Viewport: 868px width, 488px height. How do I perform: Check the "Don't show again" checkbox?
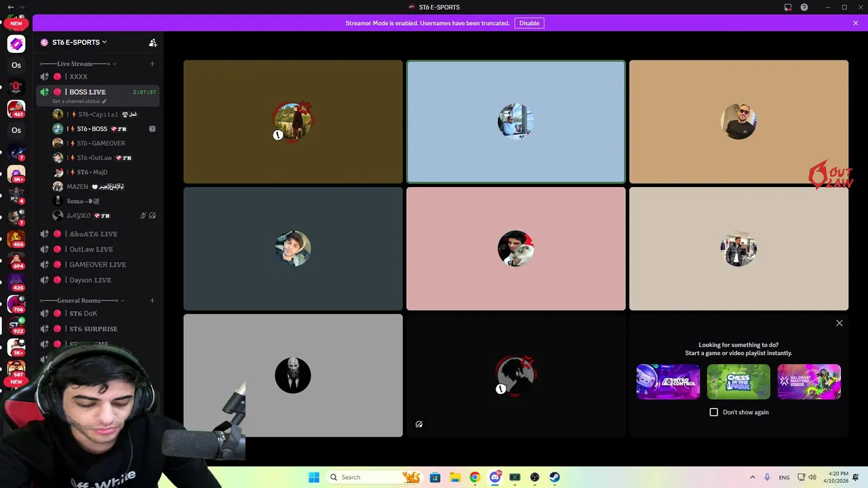pyautogui.click(x=713, y=412)
